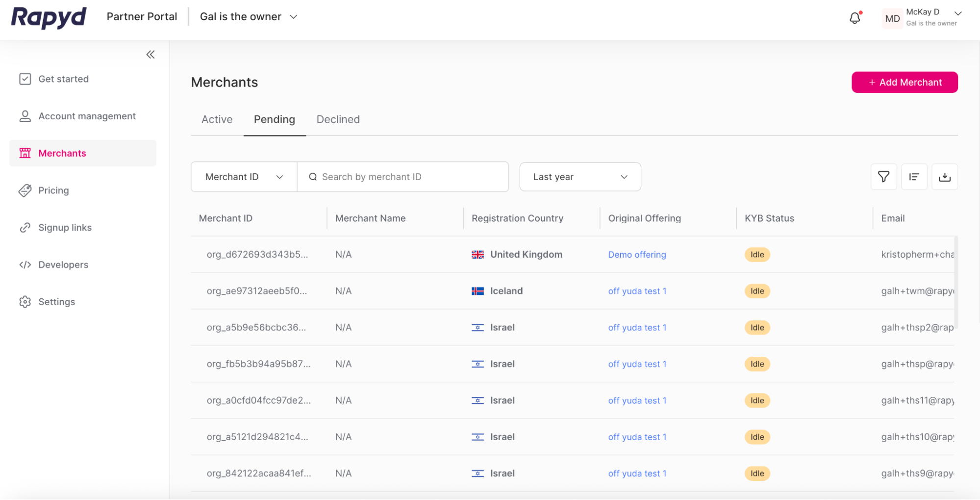Click the Add Merchant button
The image size is (980, 500).
point(905,82)
